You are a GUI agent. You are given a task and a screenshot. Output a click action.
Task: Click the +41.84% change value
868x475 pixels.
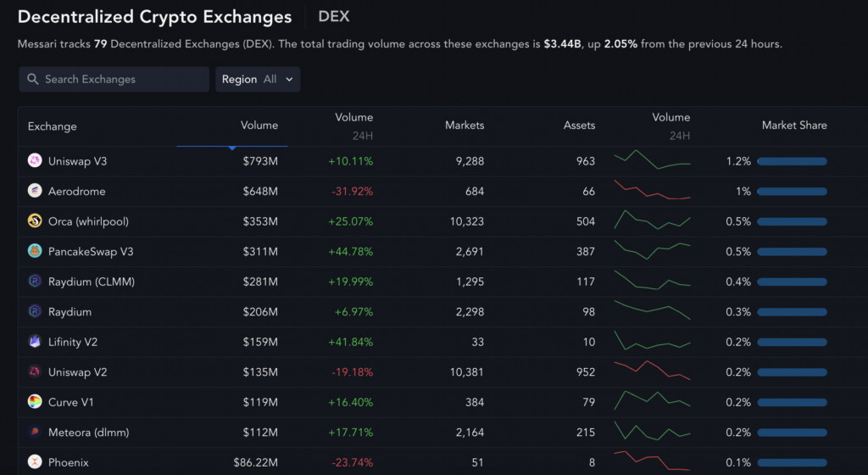click(350, 342)
